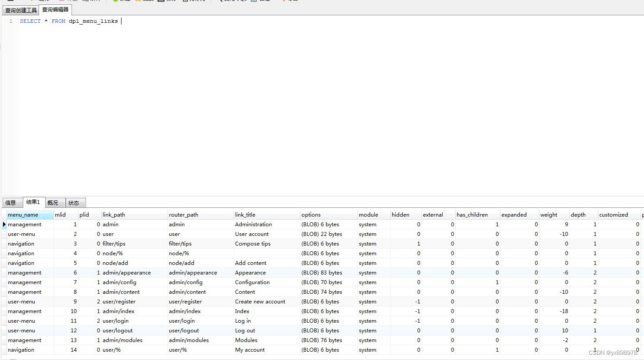This screenshot has height=360, width=644.
Task: Select the 'user/register' cell in link_path column
Action: [135, 301]
